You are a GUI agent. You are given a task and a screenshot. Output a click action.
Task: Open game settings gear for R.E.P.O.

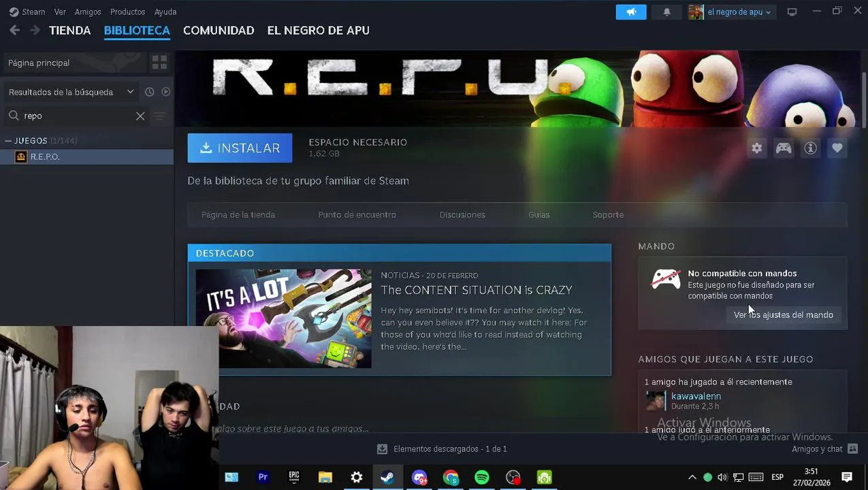[756, 148]
